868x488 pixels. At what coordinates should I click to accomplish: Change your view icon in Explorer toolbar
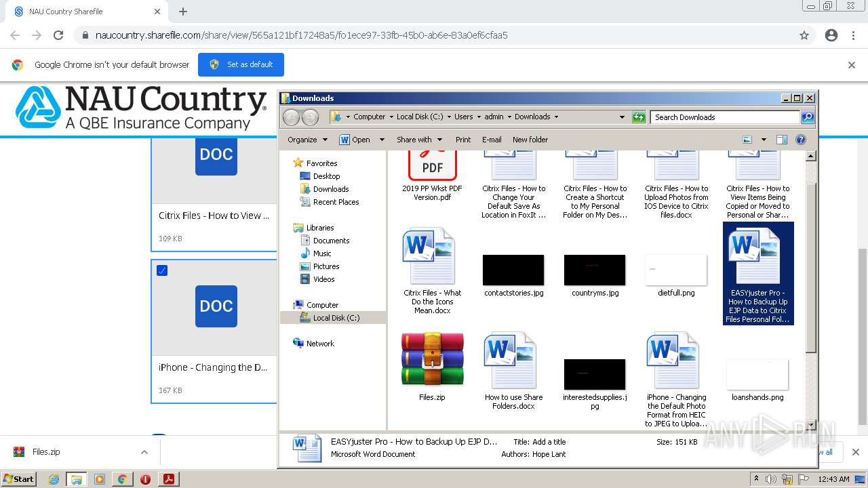747,140
